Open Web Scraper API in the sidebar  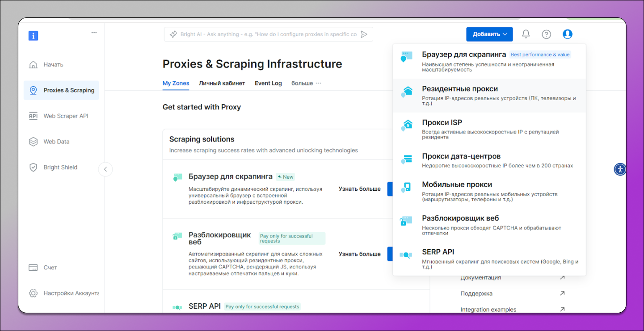coord(61,116)
